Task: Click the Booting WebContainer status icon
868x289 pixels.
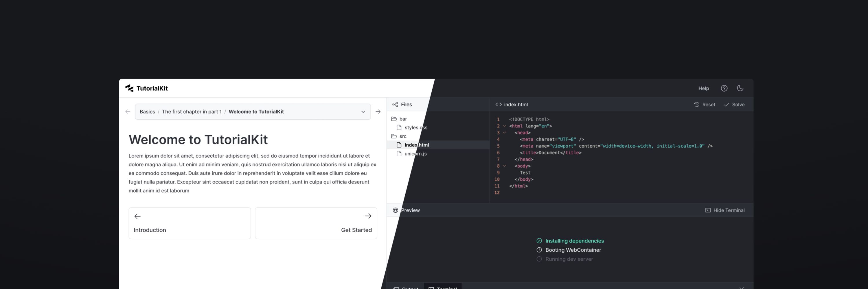Action: click(x=539, y=250)
